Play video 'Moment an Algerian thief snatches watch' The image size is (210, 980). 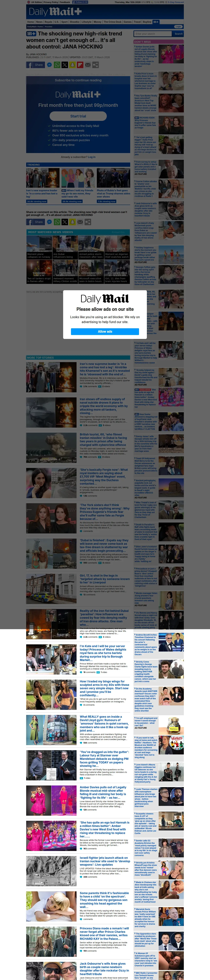(117, 248)
